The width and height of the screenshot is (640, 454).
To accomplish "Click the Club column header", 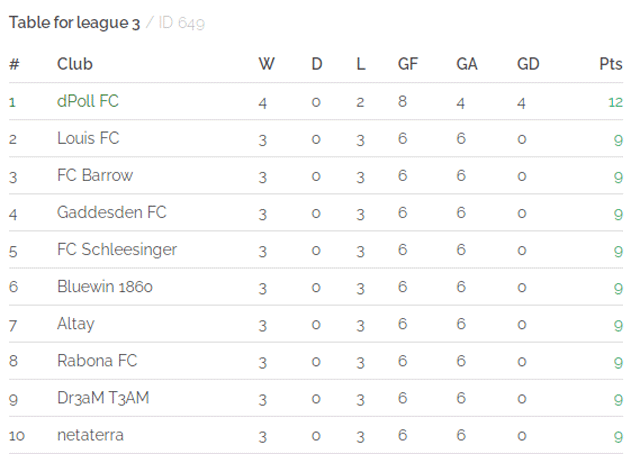I will click(x=75, y=64).
